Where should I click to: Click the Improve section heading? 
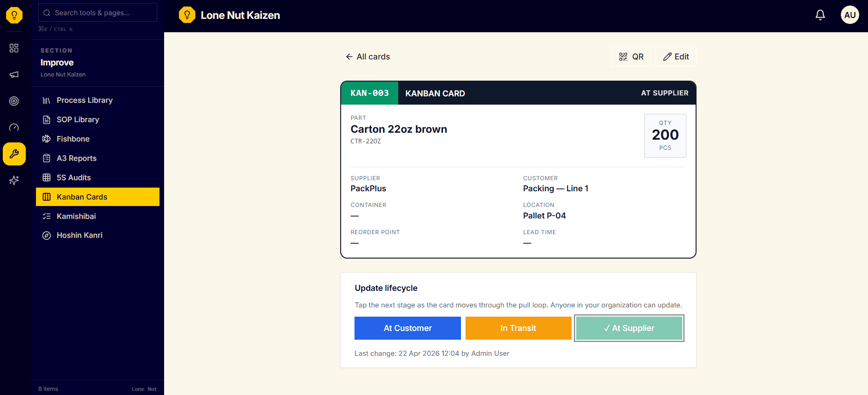[x=57, y=63]
